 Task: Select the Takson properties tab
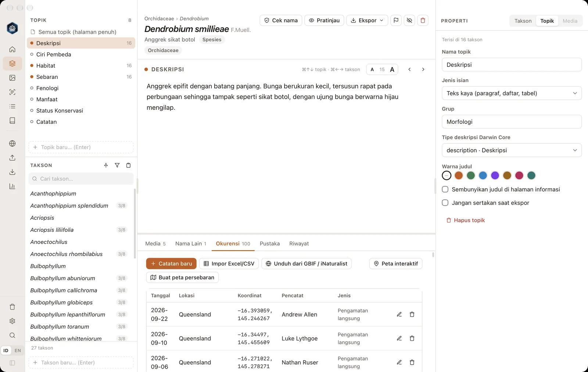[523, 21]
